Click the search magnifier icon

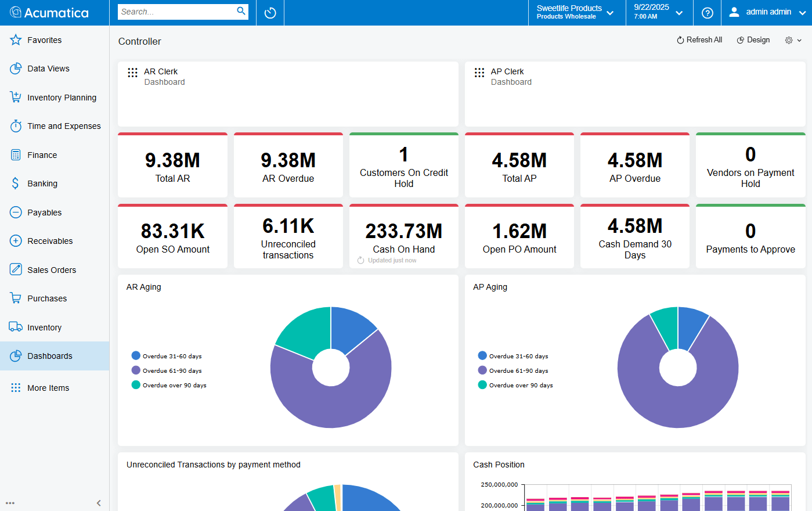pyautogui.click(x=241, y=11)
